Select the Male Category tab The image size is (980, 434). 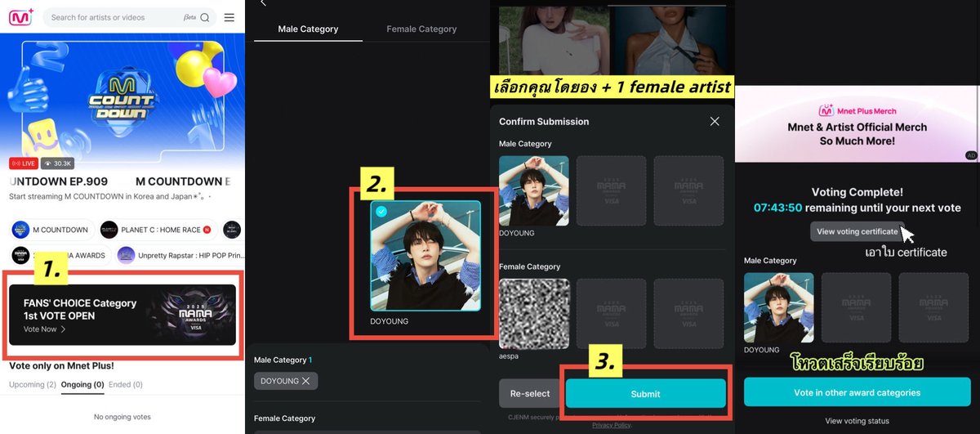[x=308, y=29]
